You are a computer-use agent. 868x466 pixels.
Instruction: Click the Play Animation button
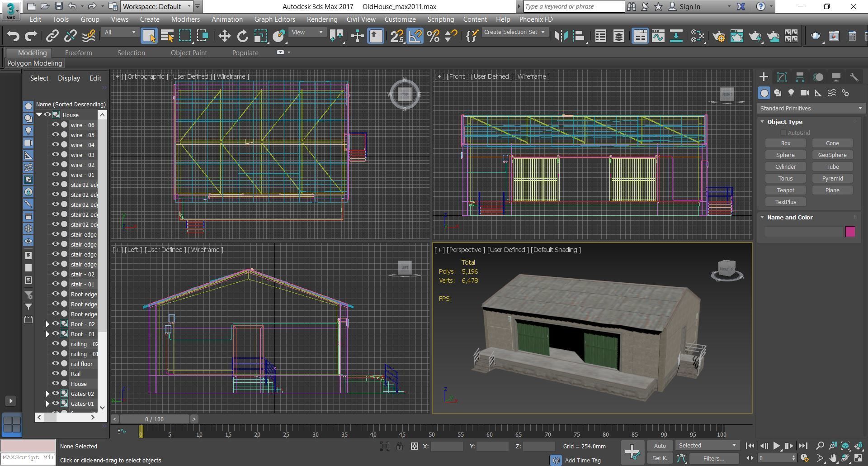pos(776,446)
